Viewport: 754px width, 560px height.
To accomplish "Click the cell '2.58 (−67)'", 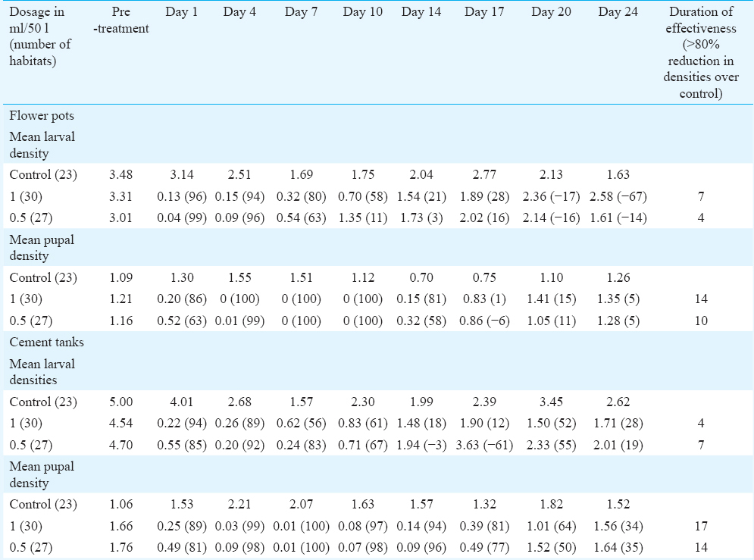I will click(x=618, y=196).
